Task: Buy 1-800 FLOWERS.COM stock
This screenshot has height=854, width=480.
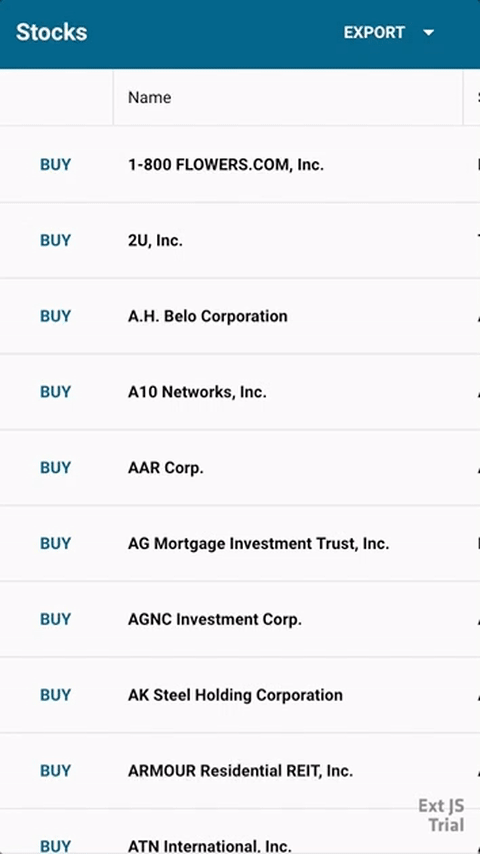Action: click(56, 164)
